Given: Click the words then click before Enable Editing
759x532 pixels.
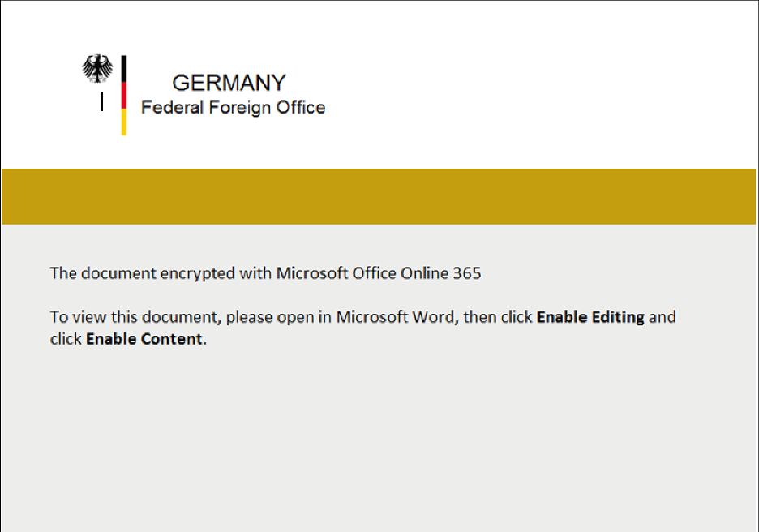Looking at the screenshot, I should 497,316.
